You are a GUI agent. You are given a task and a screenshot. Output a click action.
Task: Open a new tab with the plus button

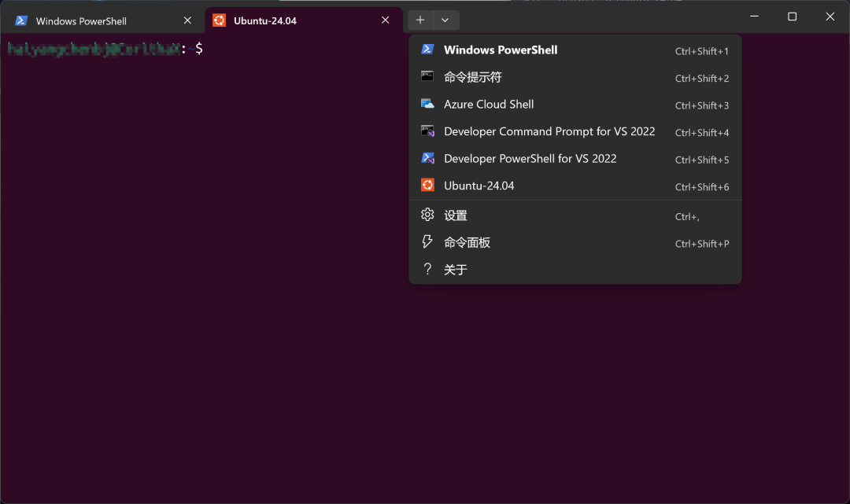click(x=420, y=20)
